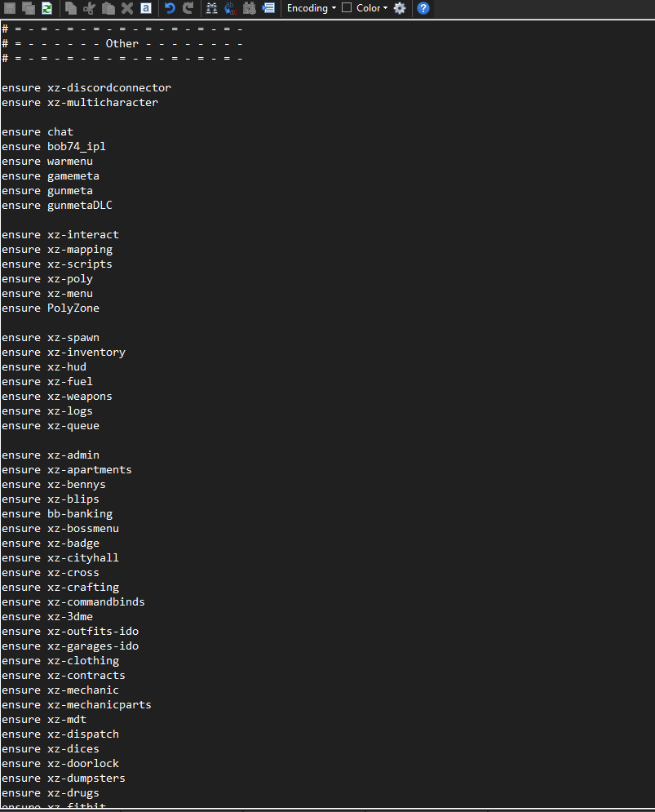Click the Go To Line icon

[268, 8]
